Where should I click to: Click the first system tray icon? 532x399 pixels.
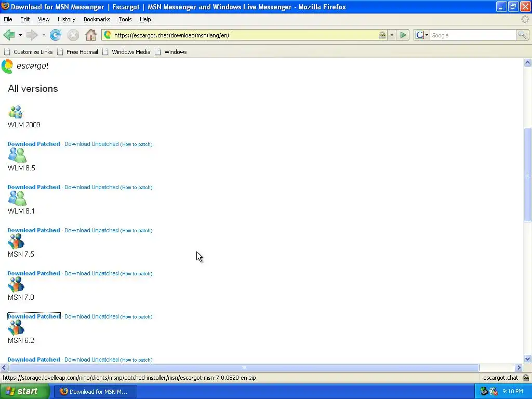coord(484,391)
